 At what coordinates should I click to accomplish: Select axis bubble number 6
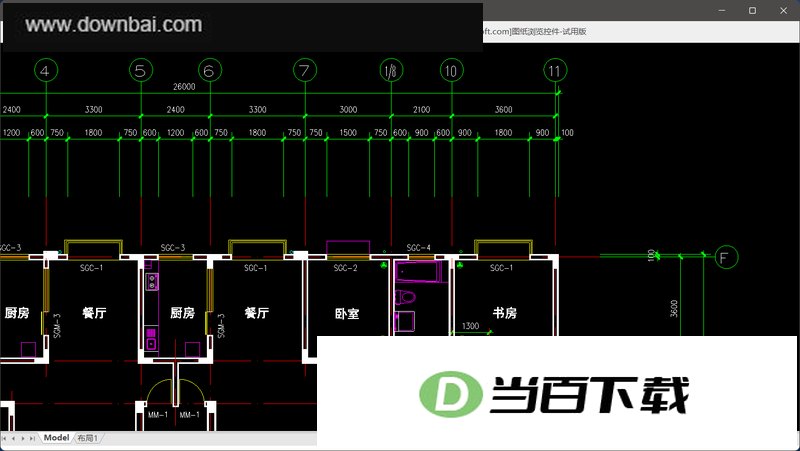pos(210,70)
